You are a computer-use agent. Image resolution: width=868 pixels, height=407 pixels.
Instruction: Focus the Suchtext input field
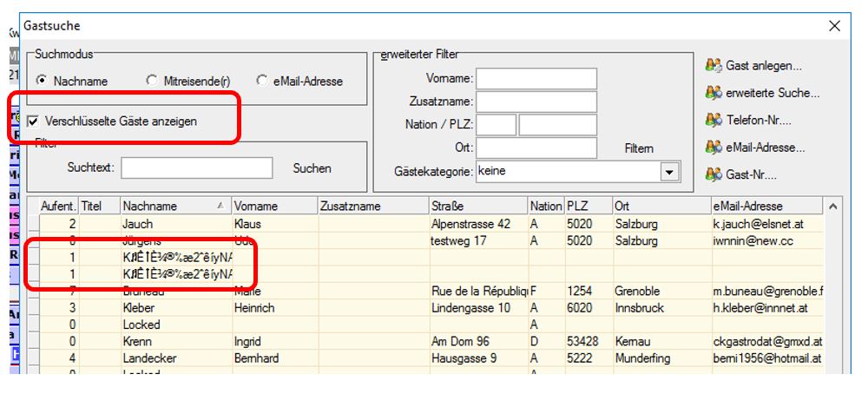[196, 167]
